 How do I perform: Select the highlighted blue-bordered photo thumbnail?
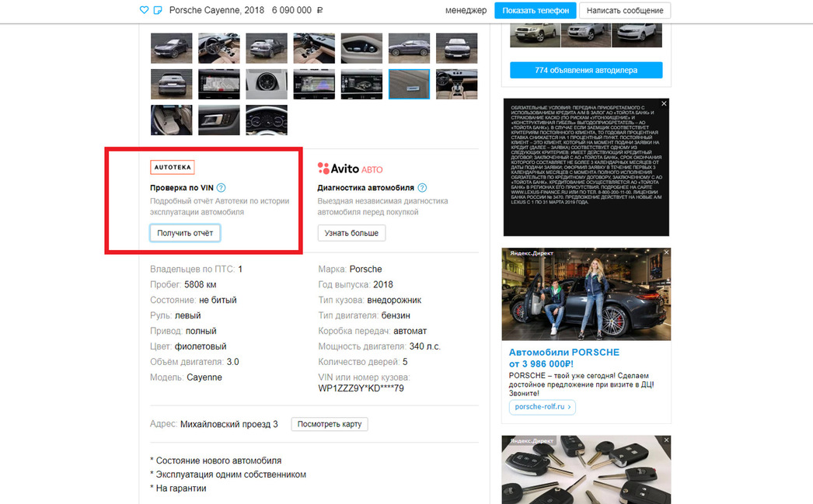coord(409,84)
